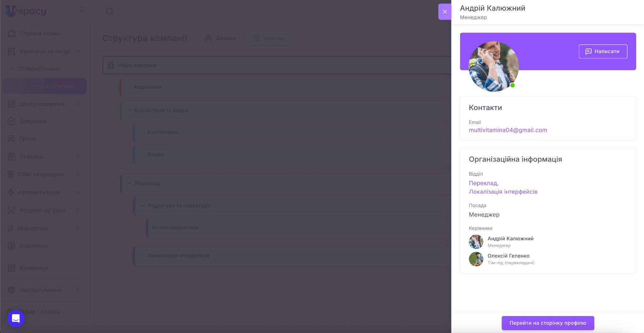The width and height of the screenshot is (644, 333).
Task: Click the Написати message button
Action: [603, 51]
